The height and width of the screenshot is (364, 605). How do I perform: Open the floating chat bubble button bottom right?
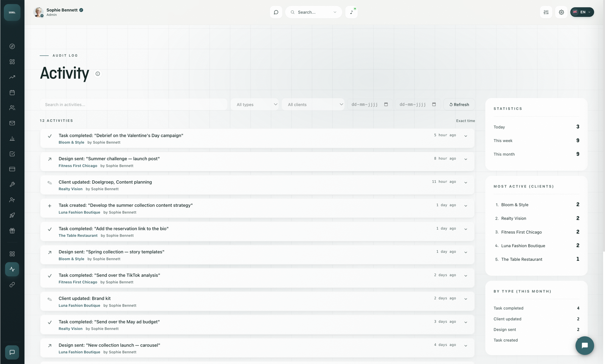[585, 345]
